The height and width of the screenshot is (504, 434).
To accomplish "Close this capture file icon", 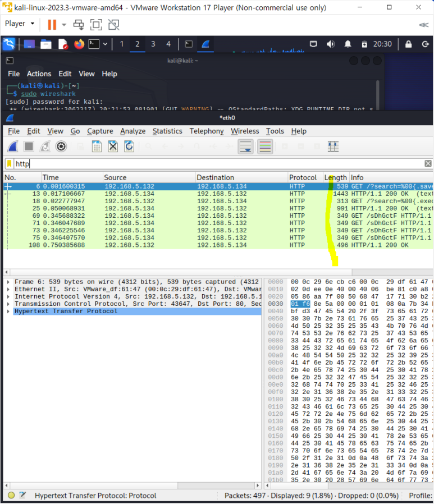I will (113, 146).
